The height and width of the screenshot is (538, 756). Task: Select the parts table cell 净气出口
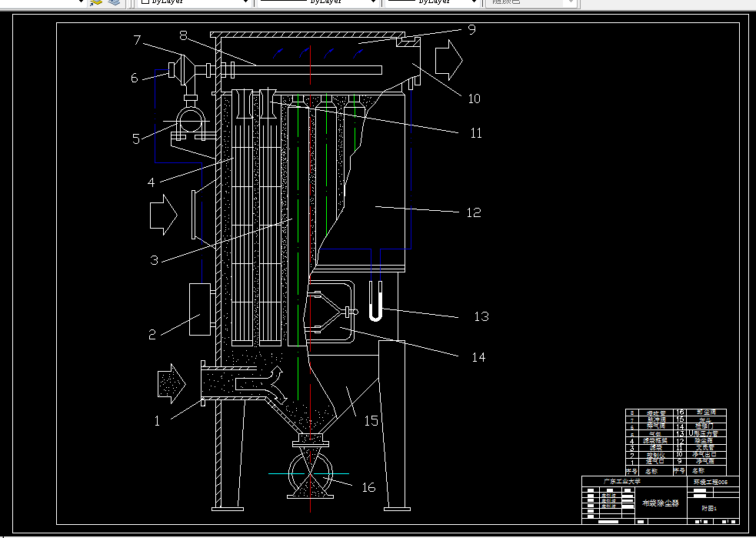click(704, 455)
